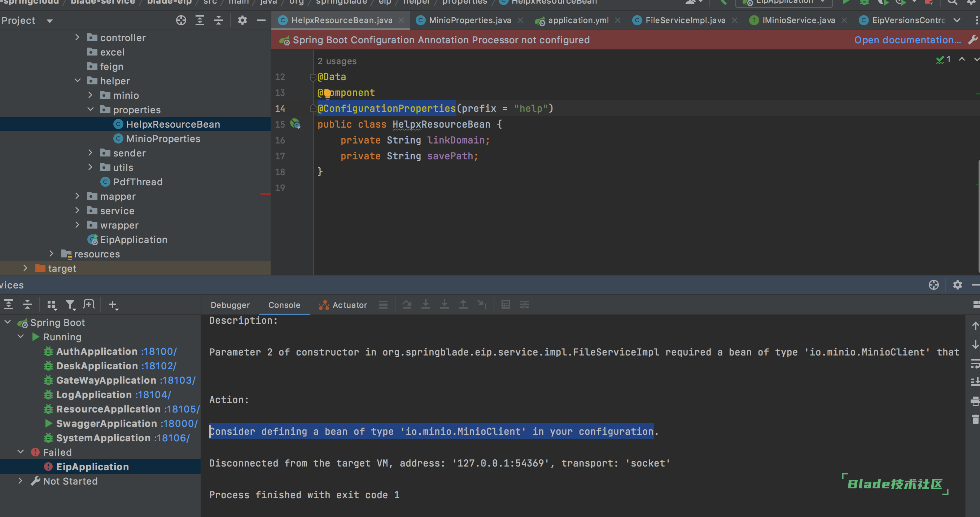Select MinioProperties in project tree
Viewport: 980px width, 517px height.
click(163, 139)
